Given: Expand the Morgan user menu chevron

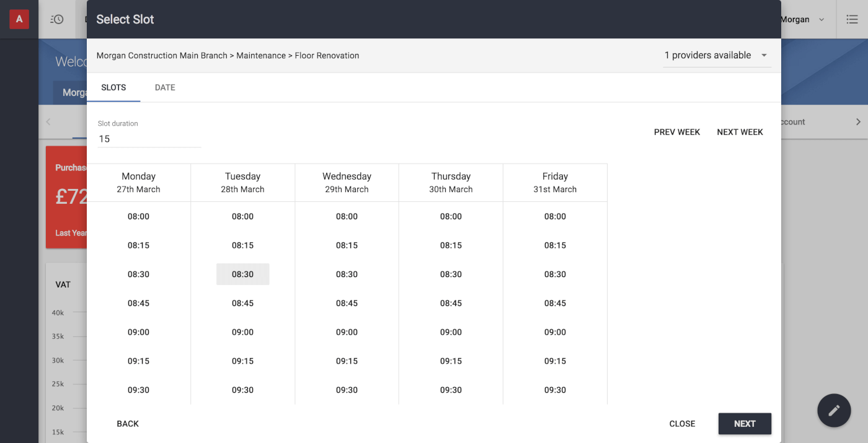Looking at the screenshot, I should 821,20.
